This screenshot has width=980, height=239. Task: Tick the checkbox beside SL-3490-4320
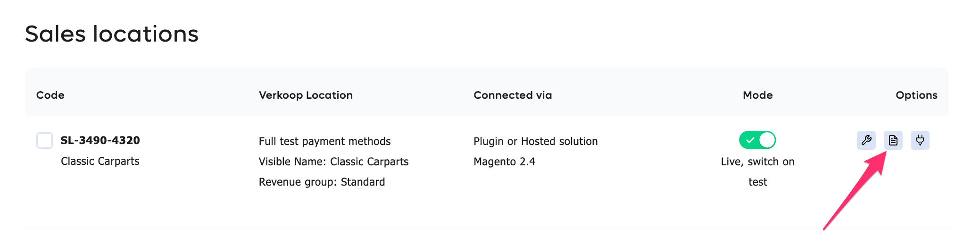pos(45,140)
